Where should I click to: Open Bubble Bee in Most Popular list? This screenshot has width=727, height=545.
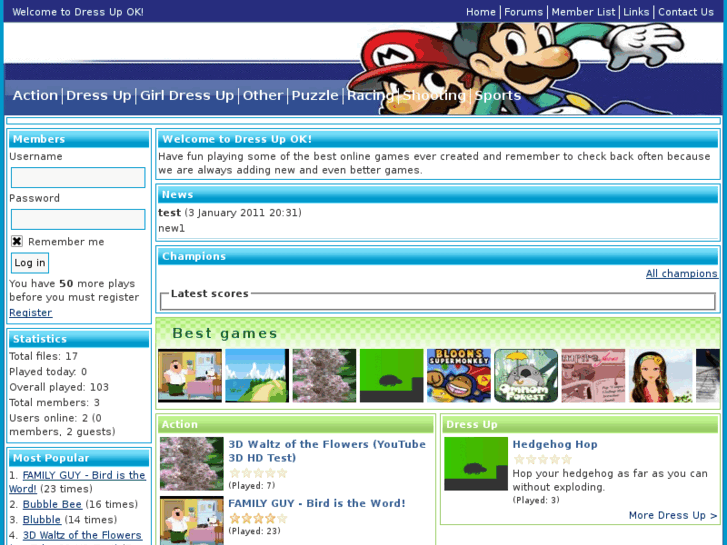(52, 504)
